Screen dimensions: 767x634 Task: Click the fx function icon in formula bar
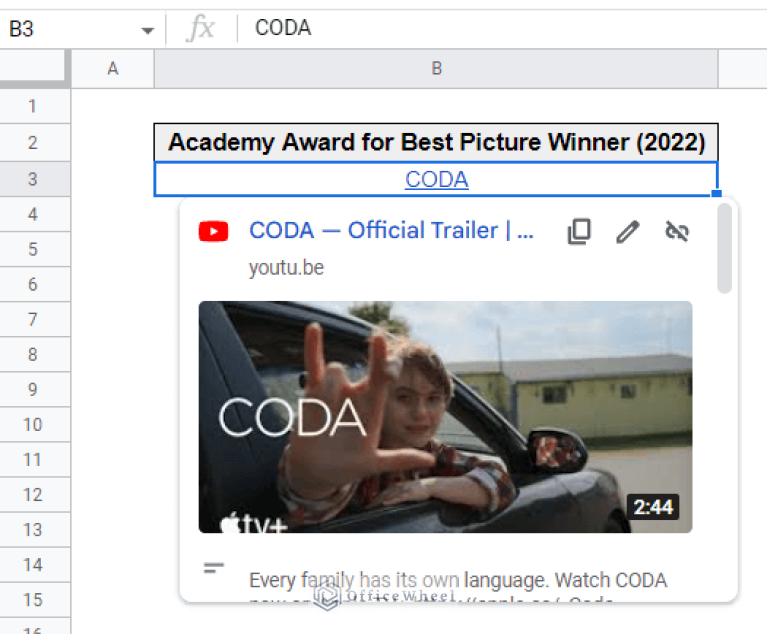point(201,28)
